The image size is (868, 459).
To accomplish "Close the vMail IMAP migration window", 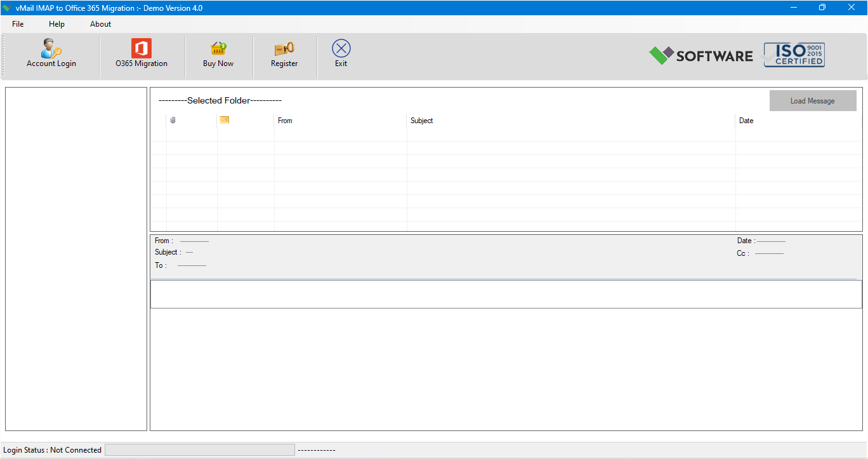I will point(852,8).
